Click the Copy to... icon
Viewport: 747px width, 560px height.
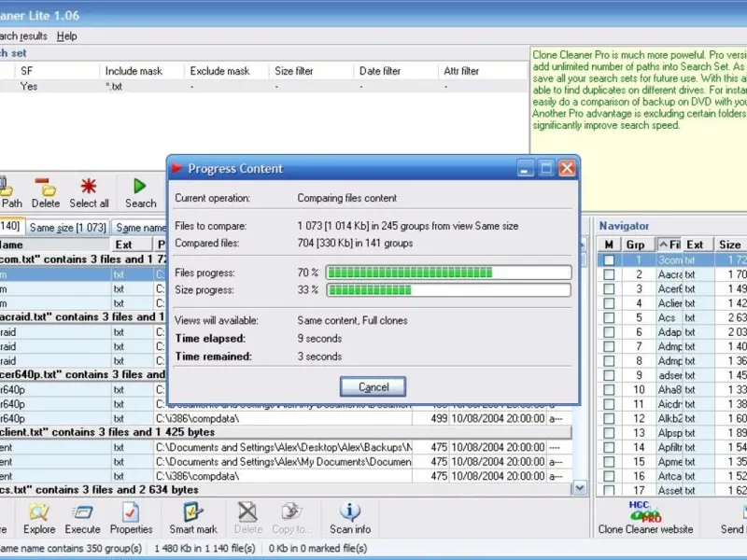coord(291,511)
